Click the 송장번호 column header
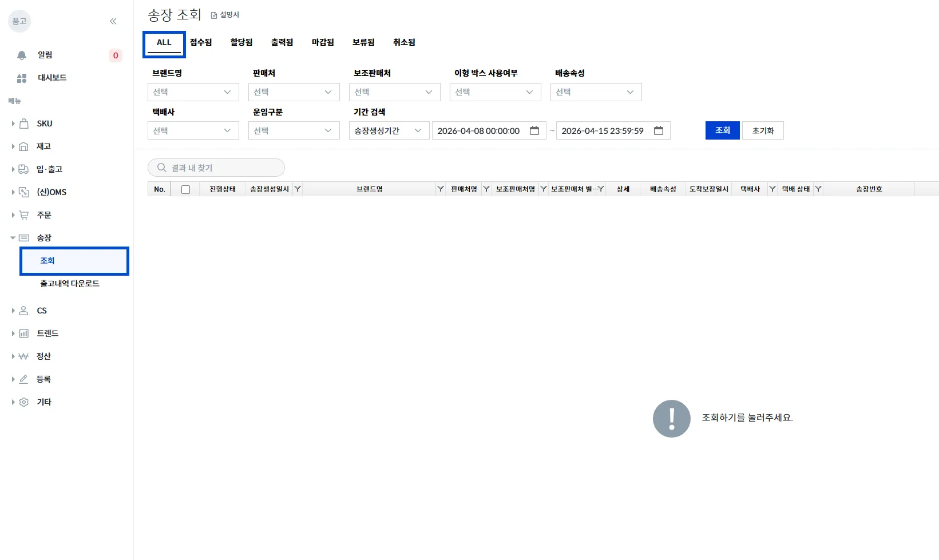This screenshot has width=939, height=560. (x=869, y=189)
